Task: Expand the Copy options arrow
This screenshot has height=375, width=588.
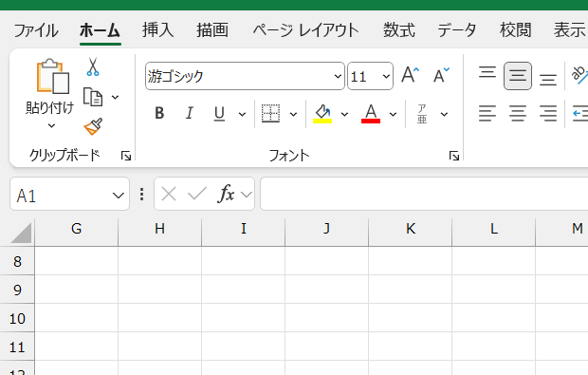Action: tap(115, 97)
